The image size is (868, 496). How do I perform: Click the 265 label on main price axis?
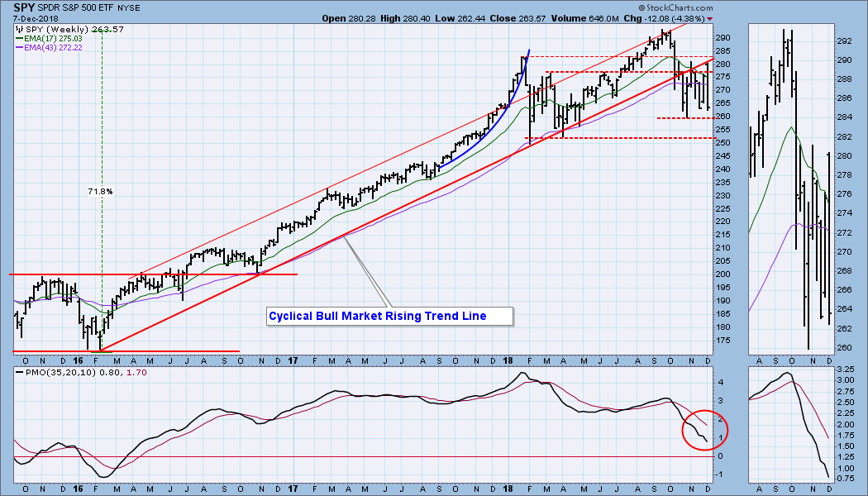pos(723,103)
